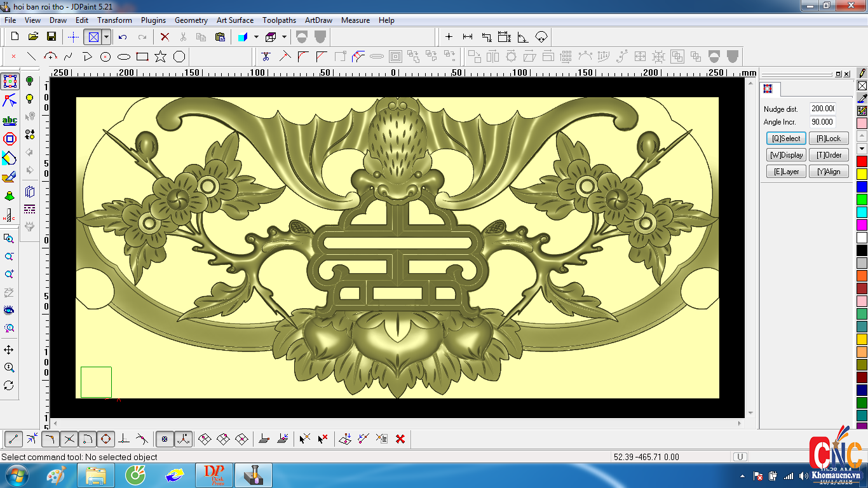The height and width of the screenshot is (488, 868).
Task: Select the ellipse drawing tool
Action: tap(124, 57)
